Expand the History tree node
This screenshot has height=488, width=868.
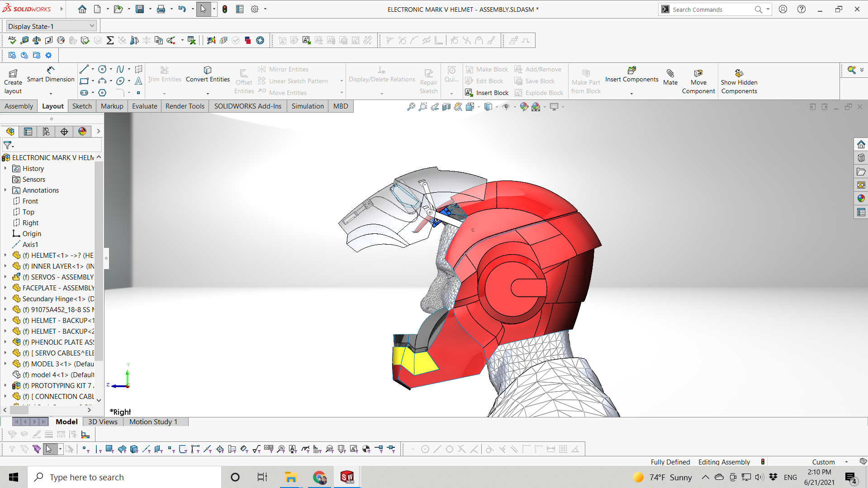coord(5,169)
